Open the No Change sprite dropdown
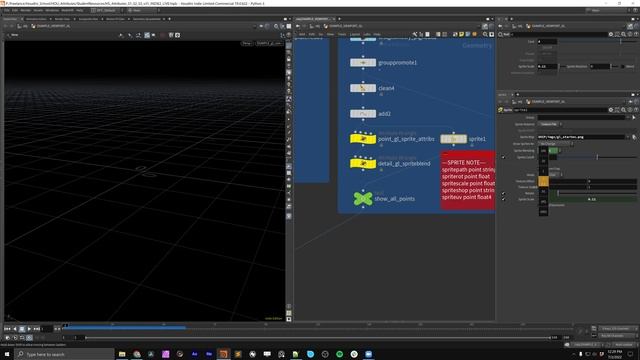This screenshot has height=360, width=640. click(555, 144)
